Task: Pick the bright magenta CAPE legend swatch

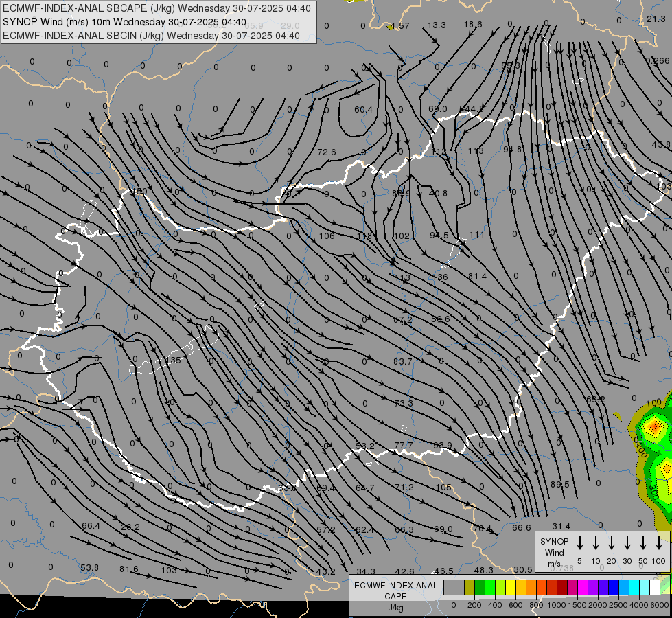Action: tap(583, 588)
